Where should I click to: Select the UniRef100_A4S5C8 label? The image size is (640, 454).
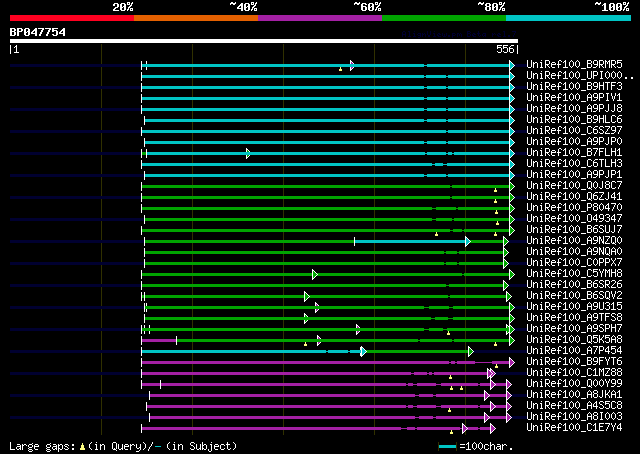[574, 406]
